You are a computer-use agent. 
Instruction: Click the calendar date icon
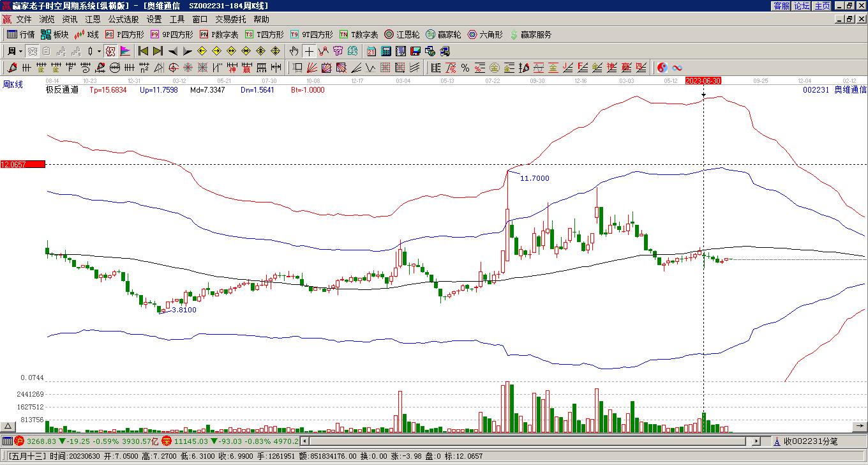[x=371, y=51]
